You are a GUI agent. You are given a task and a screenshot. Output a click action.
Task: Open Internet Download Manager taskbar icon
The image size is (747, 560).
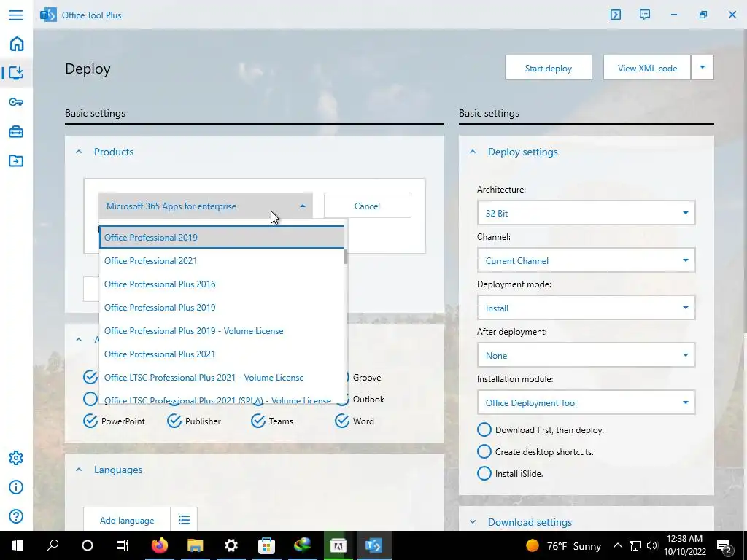point(303,545)
